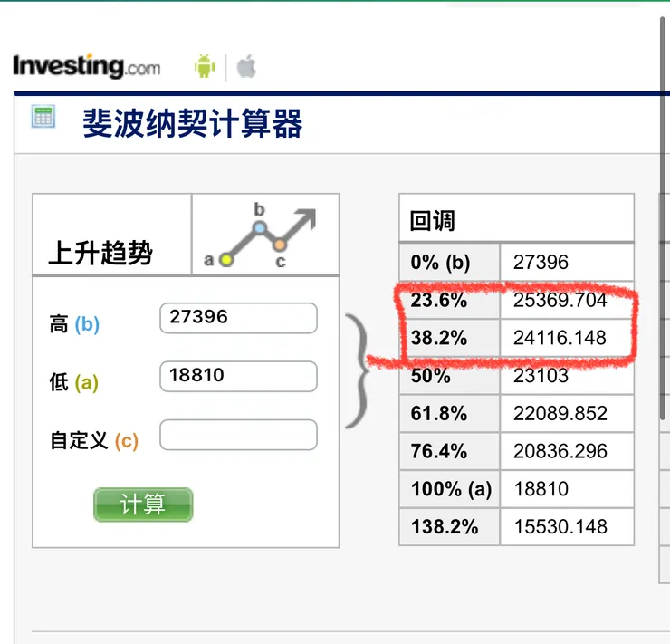Select the 上升趋势 tab
The width and height of the screenshot is (670, 644).
tap(100, 254)
